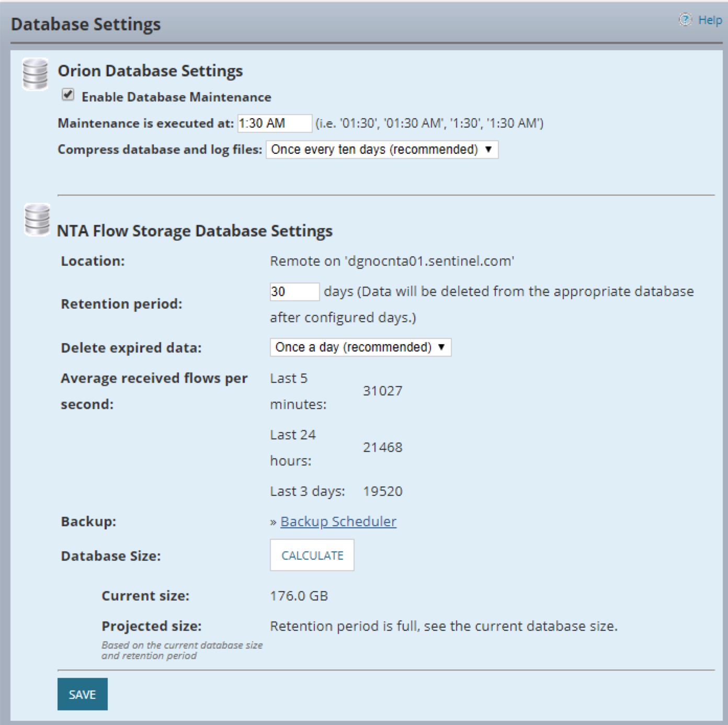Click the 'Backup:' label
The width and height of the screenshot is (728, 725).
point(88,522)
